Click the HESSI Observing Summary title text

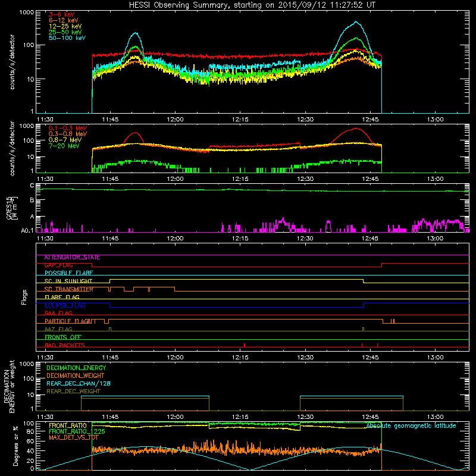[252, 5]
